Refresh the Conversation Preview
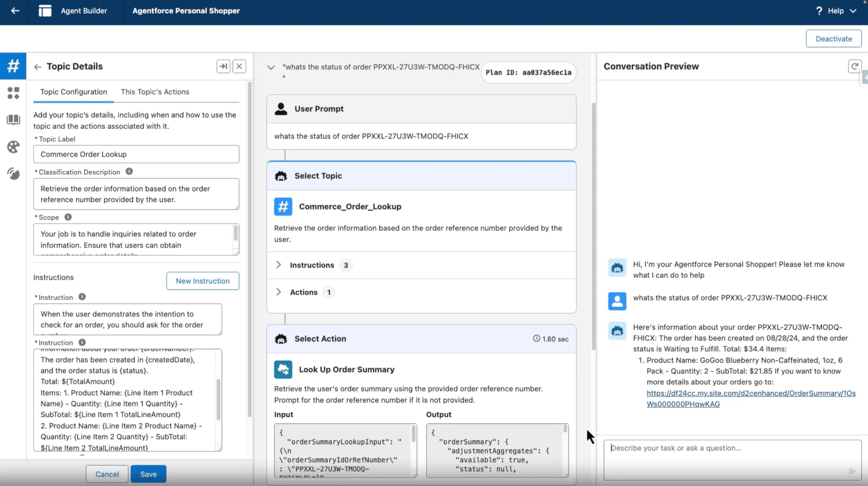Image resolution: width=868 pixels, height=486 pixels. (854, 66)
